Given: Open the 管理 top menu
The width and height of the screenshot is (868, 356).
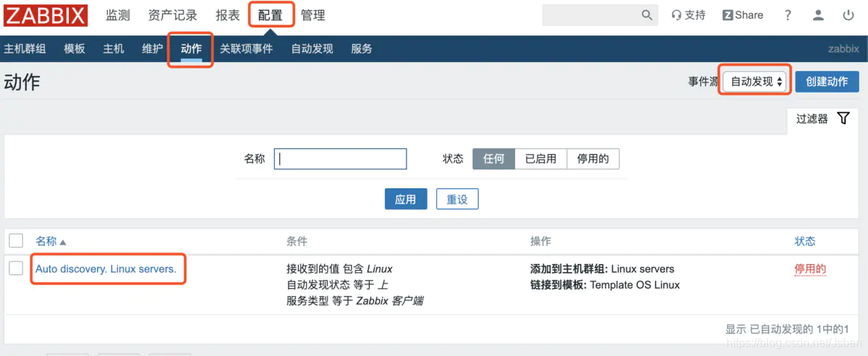Looking at the screenshot, I should [313, 15].
